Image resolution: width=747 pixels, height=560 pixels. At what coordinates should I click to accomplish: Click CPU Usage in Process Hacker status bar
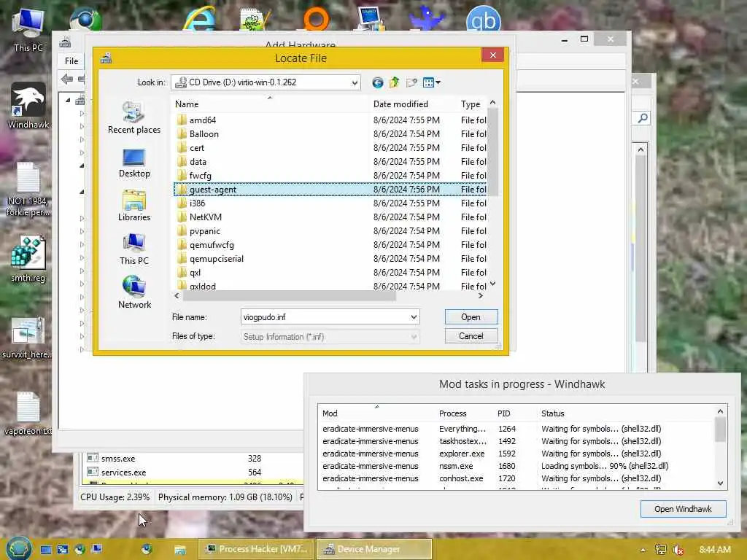tap(115, 497)
